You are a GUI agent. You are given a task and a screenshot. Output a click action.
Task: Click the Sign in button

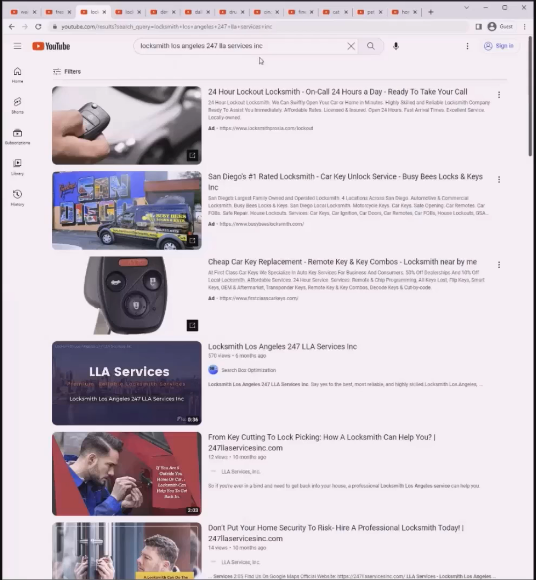pos(499,46)
